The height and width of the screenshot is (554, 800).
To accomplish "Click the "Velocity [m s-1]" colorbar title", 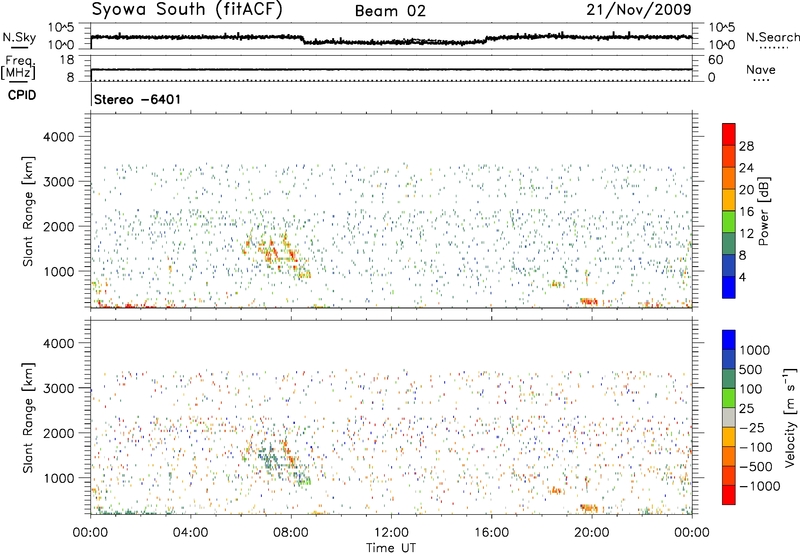I will pyautogui.click(x=790, y=417).
